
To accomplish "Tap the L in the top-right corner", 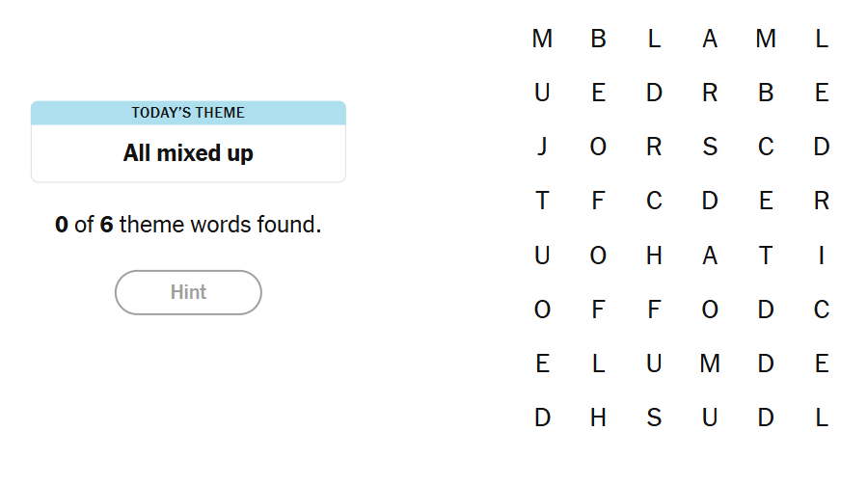I will pyautogui.click(x=822, y=40).
